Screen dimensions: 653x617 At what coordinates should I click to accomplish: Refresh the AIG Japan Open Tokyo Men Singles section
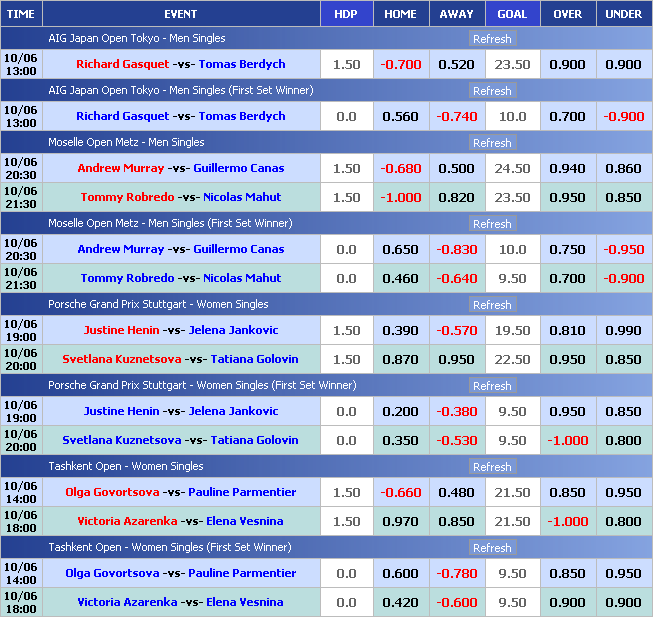tap(491, 39)
